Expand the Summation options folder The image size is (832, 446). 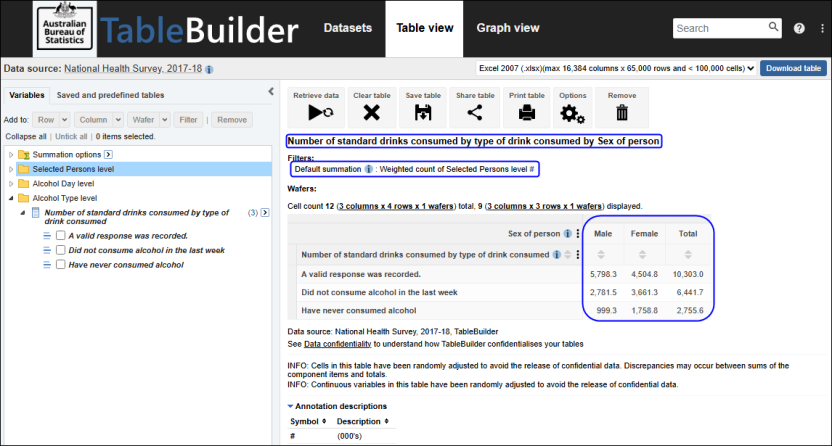pyautogui.click(x=11, y=155)
